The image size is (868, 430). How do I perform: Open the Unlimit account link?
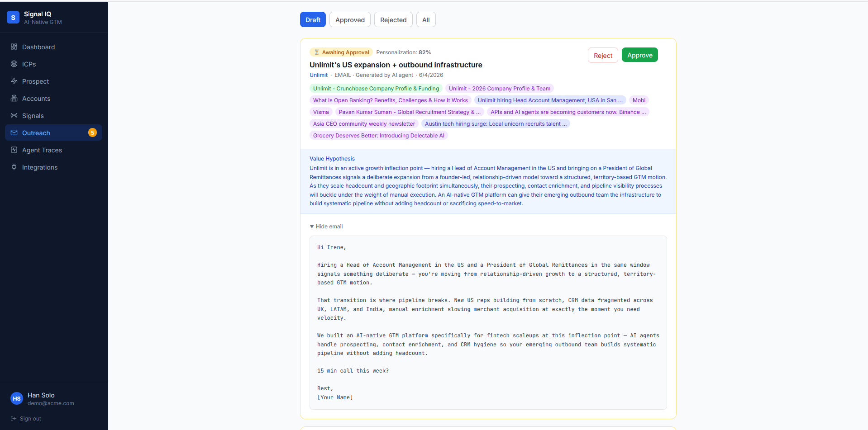click(319, 75)
